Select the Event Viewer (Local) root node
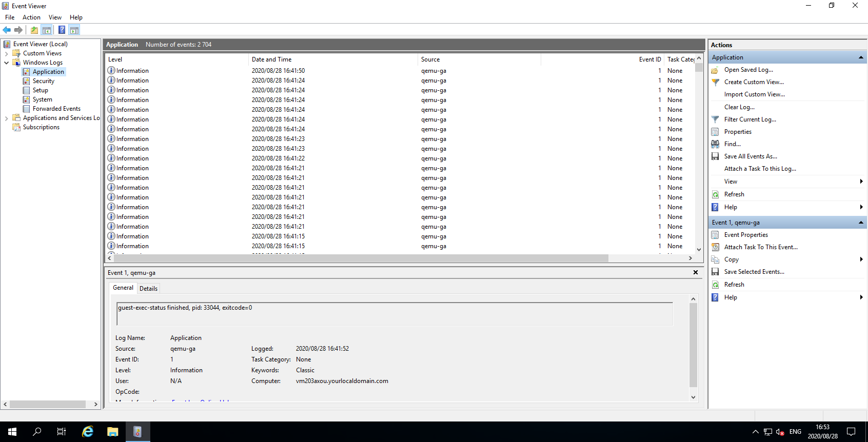 coord(40,44)
